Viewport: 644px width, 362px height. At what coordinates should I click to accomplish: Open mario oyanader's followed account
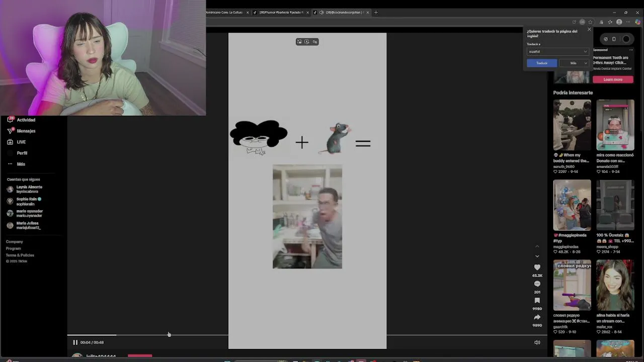25,213
